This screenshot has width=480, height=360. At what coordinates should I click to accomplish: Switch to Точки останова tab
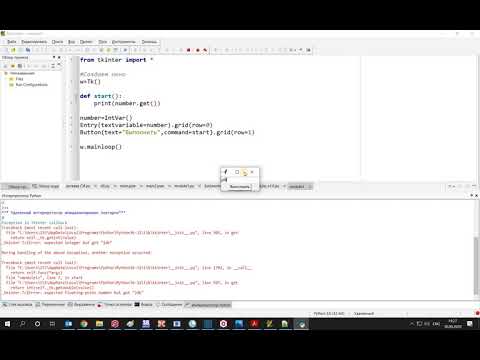(x=115, y=305)
